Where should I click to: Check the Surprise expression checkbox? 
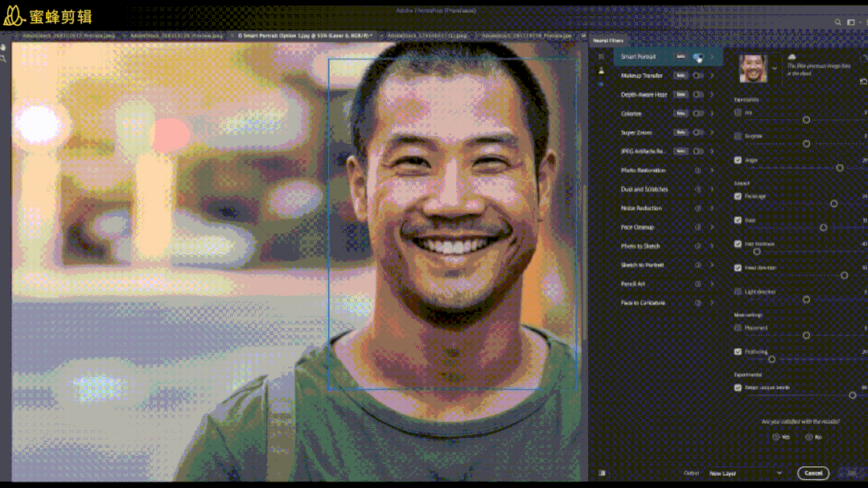[738, 136]
